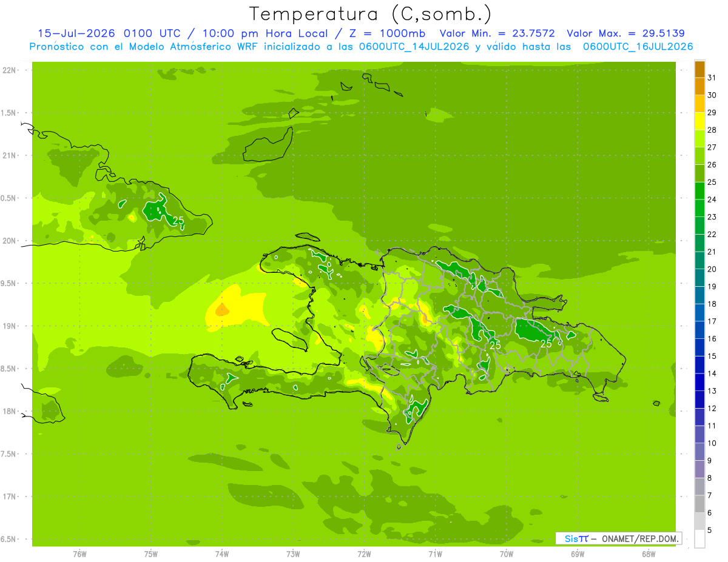The height and width of the screenshot is (562, 728).
Task: Click the teal swatch between 19 and 20
Action: point(699,278)
